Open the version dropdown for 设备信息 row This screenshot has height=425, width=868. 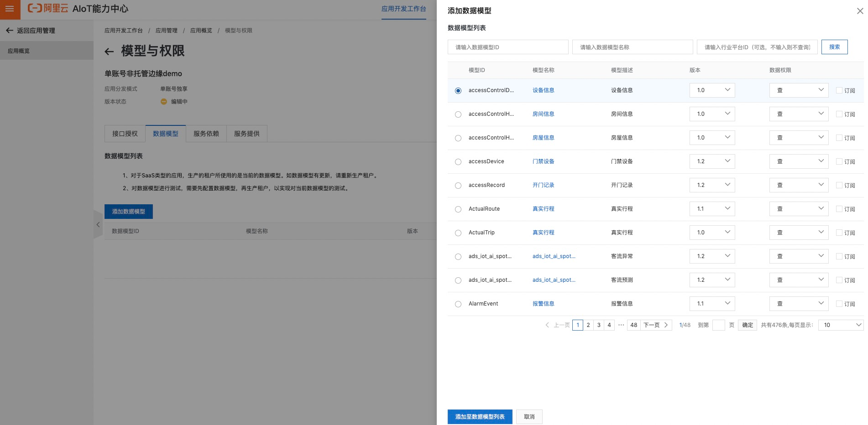[712, 90]
